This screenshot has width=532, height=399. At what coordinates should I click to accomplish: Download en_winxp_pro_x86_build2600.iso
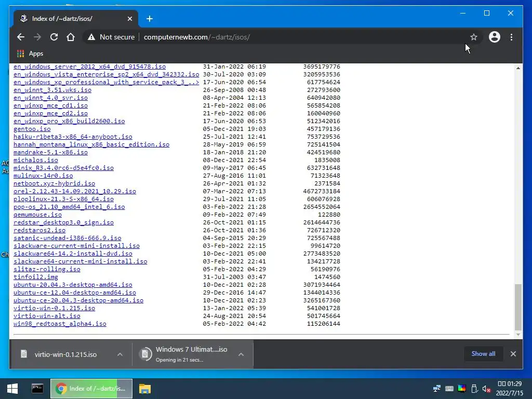(69, 121)
